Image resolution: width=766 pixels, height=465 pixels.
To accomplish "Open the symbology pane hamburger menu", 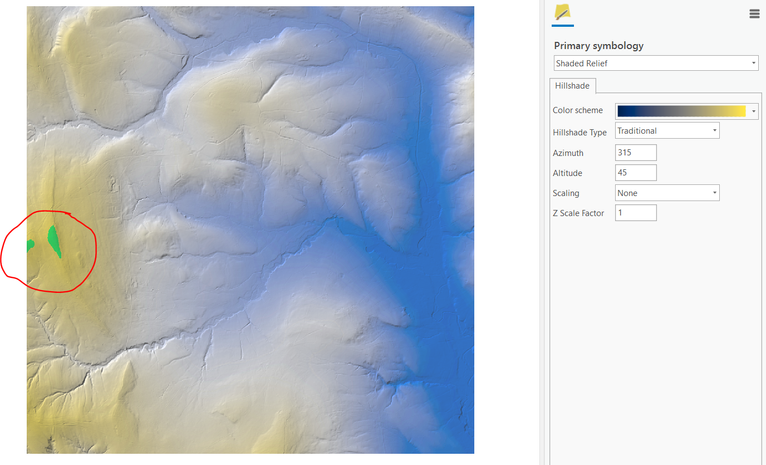I will [x=754, y=14].
